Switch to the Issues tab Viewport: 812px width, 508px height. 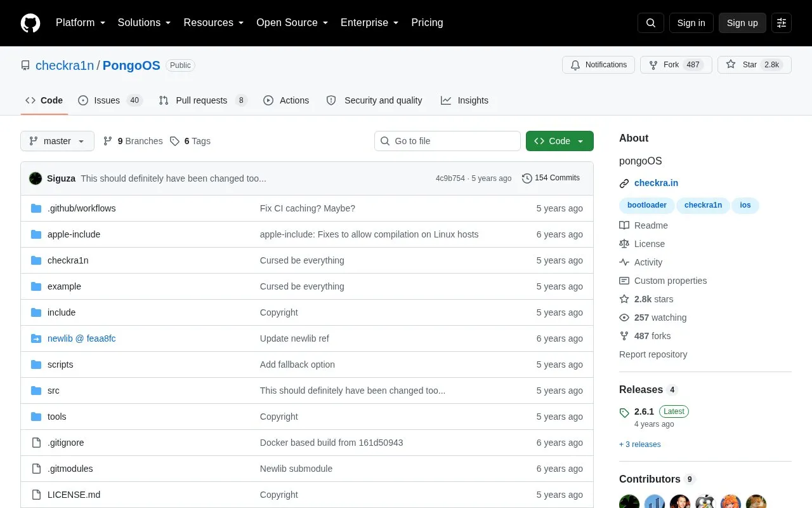[110, 100]
